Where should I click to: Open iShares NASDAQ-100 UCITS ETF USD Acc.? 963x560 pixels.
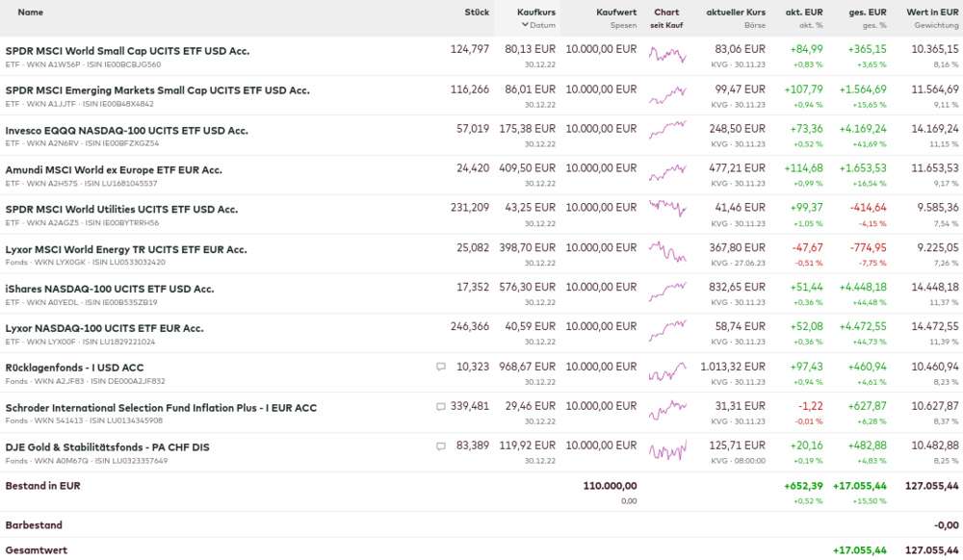[110, 289]
